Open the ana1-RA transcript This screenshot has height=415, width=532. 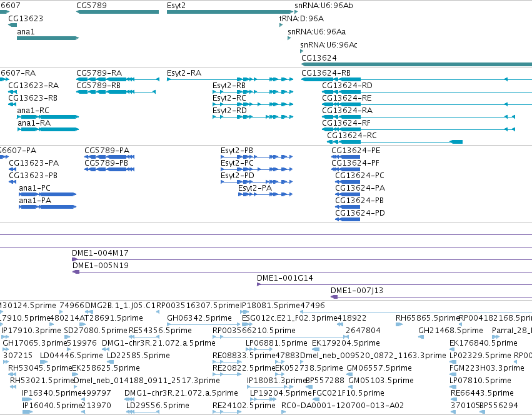[48, 129]
